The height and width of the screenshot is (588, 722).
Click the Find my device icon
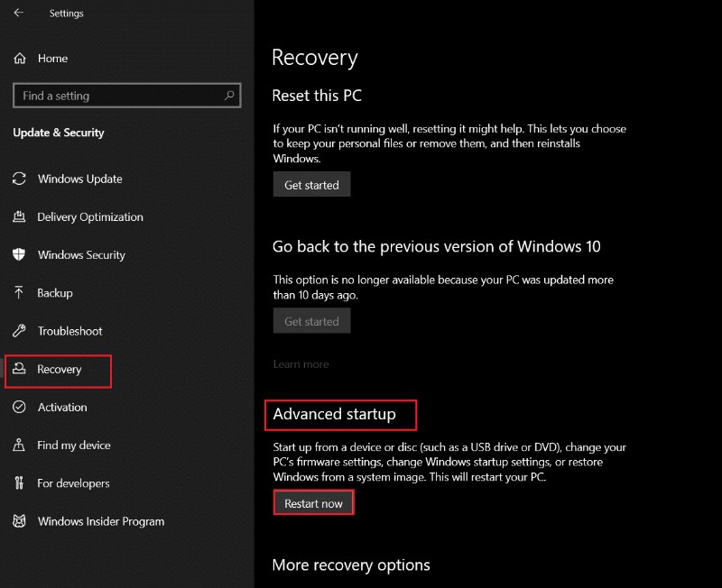(19, 445)
